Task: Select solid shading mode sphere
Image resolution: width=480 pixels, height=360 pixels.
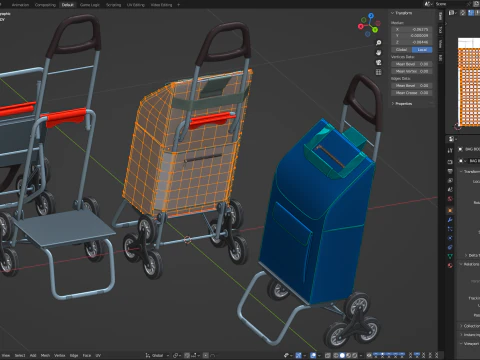Action: coord(342,355)
